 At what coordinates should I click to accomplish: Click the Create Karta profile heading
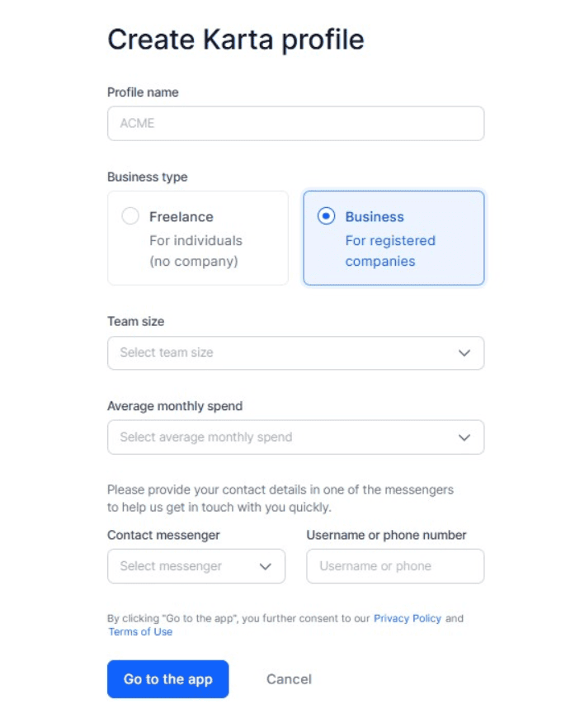(x=236, y=40)
